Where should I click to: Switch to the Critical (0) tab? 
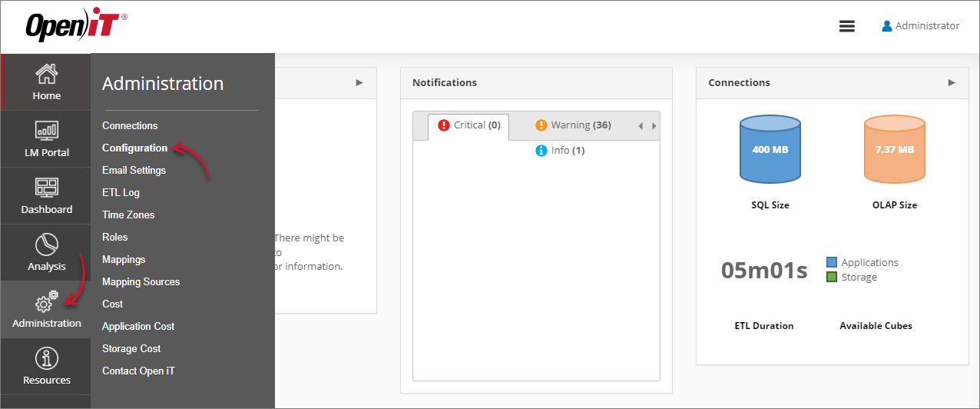tap(469, 125)
